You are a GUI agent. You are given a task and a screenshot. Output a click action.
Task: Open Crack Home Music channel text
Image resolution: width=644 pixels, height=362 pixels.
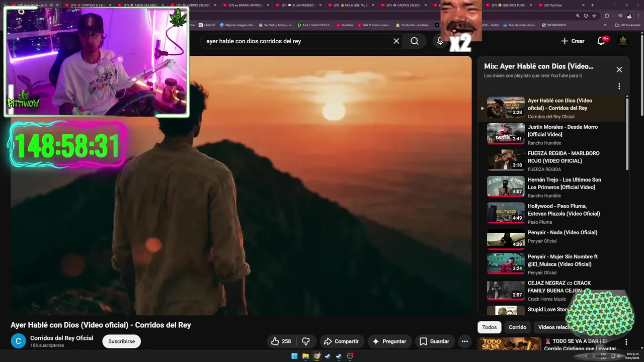[x=547, y=299]
